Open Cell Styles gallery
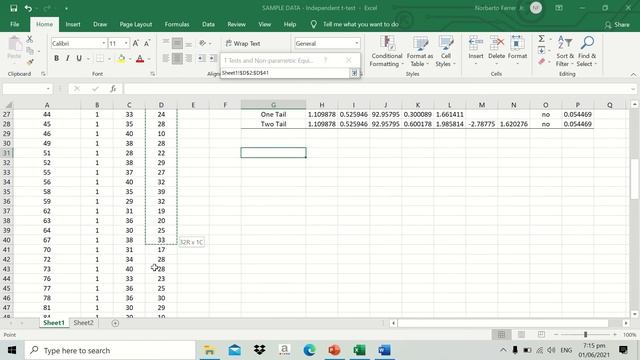This screenshot has width=640, height=360. point(445,51)
